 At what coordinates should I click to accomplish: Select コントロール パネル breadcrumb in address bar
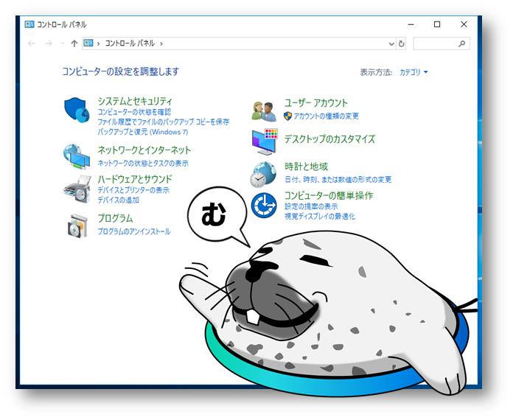click(x=130, y=43)
